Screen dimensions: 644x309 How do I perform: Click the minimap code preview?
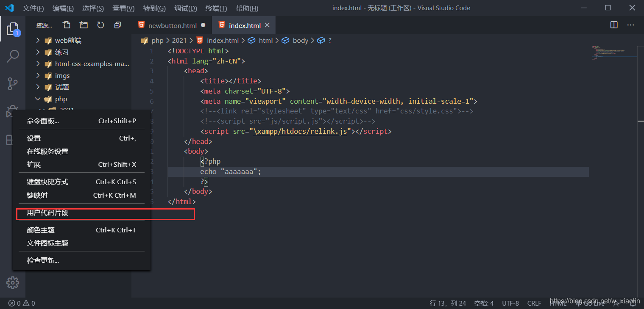coord(614,53)
